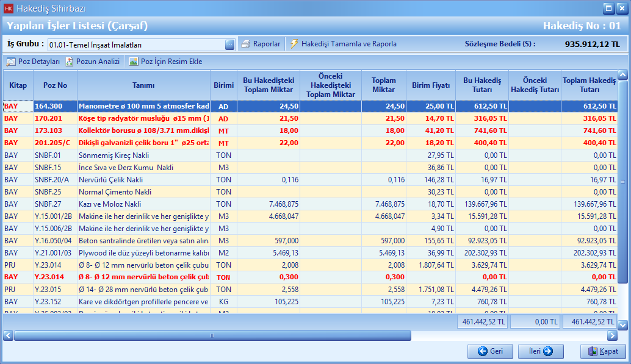Click the Birim Fiyatı column header
The image size is (631, 364).
430,85
